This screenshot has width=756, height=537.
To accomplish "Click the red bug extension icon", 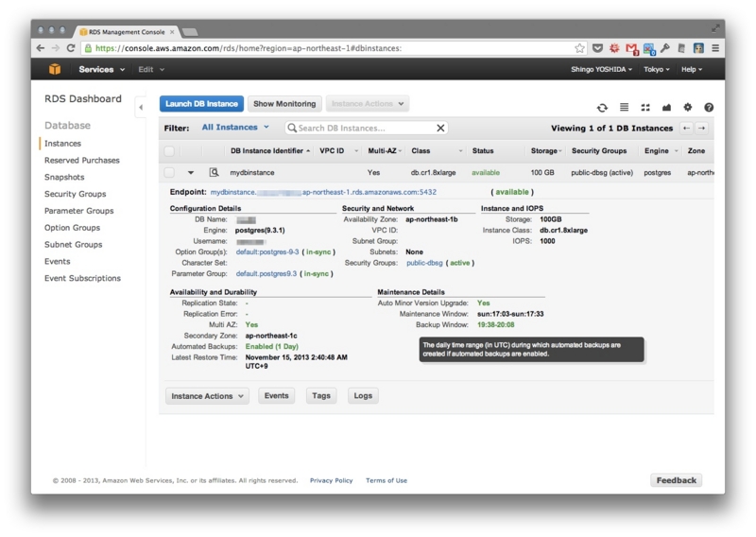I will click(x=614, y=48).
